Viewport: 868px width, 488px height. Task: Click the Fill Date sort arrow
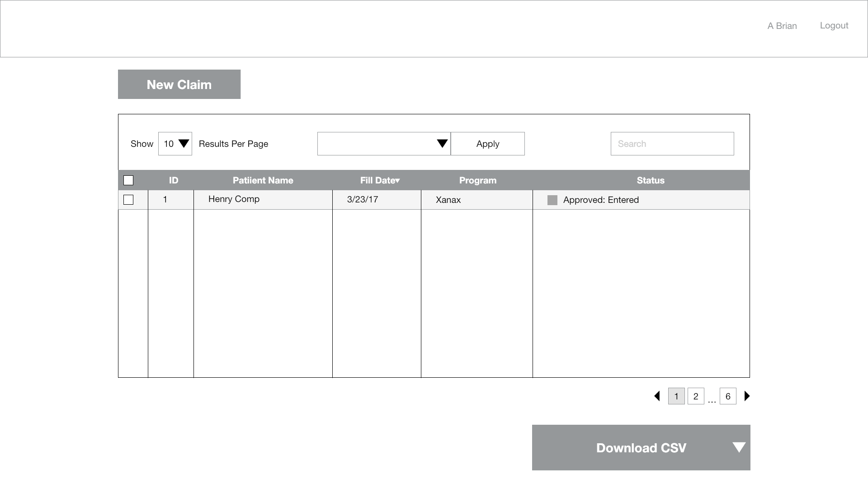pyautogui.click(x=398, y=181)
